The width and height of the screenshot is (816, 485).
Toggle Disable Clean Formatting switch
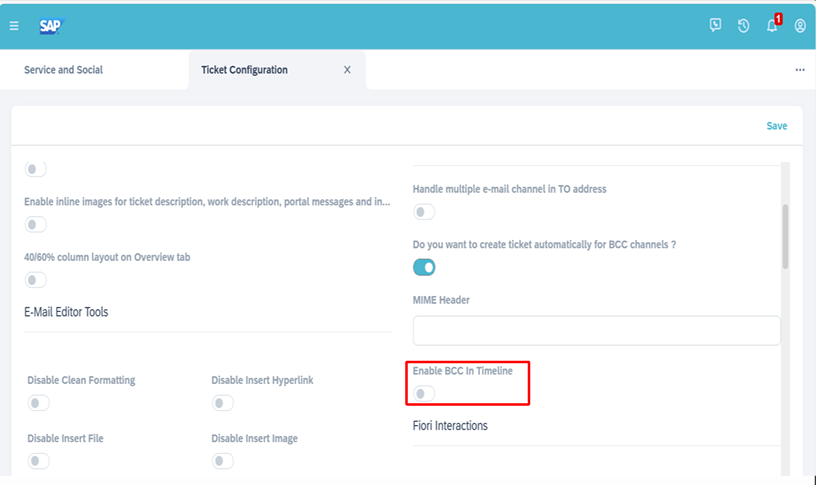pos(39,403)
